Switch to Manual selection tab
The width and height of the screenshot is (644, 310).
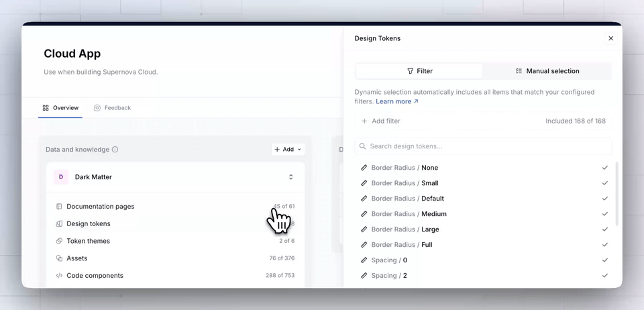[547, 71]
